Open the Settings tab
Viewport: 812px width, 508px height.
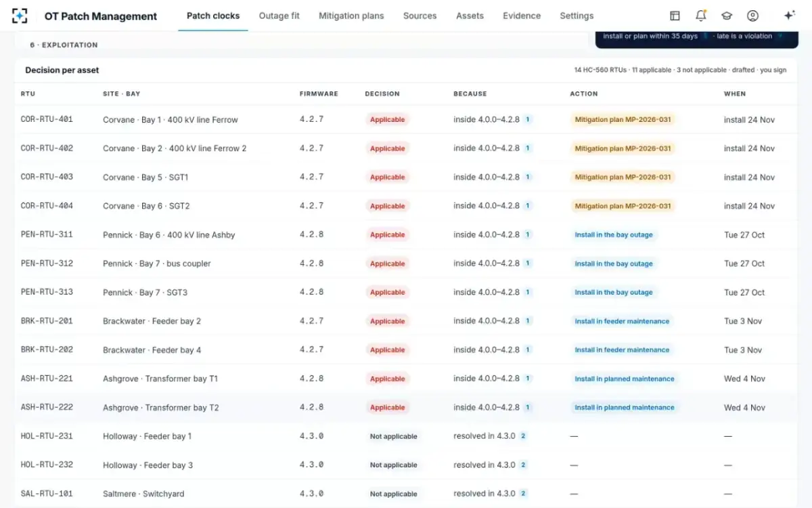[x=577, y=16]
